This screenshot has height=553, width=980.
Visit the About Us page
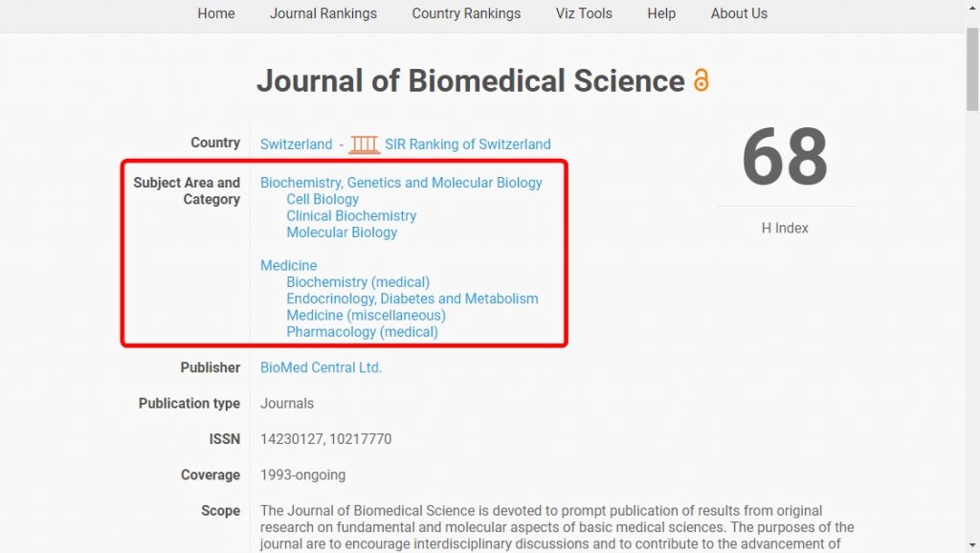pos(739,13)
